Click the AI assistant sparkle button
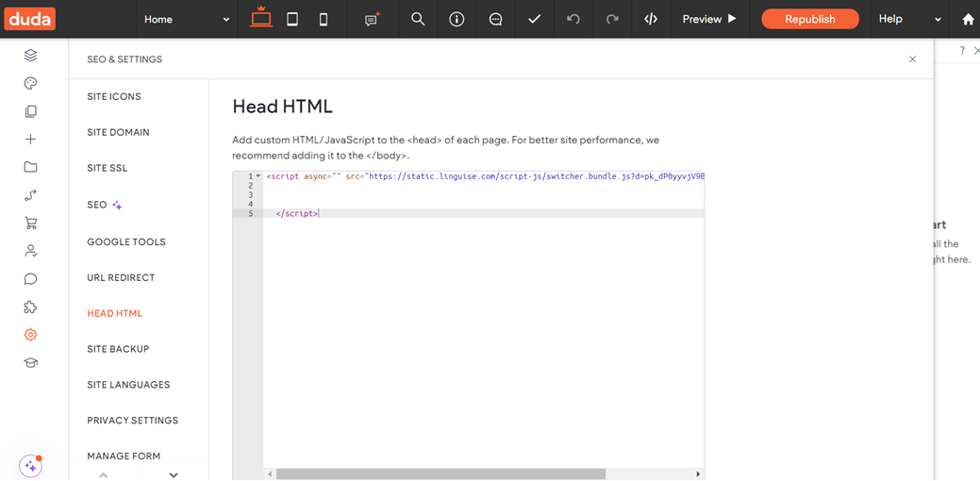 [30, 465]
